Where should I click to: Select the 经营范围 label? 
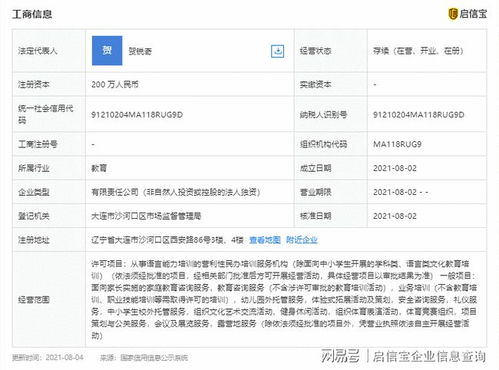[x=34, y=300]
